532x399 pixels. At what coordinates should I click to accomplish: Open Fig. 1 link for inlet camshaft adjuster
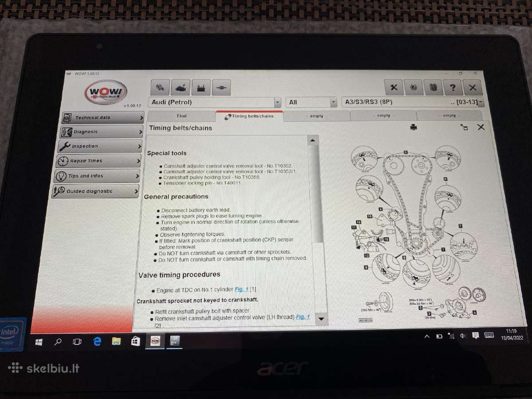303,317
